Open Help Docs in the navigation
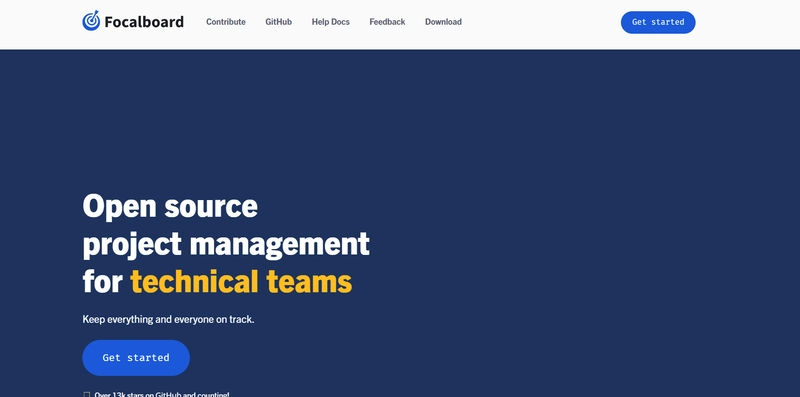This screenshot has width=800, height=397. (x=331, y=22)
